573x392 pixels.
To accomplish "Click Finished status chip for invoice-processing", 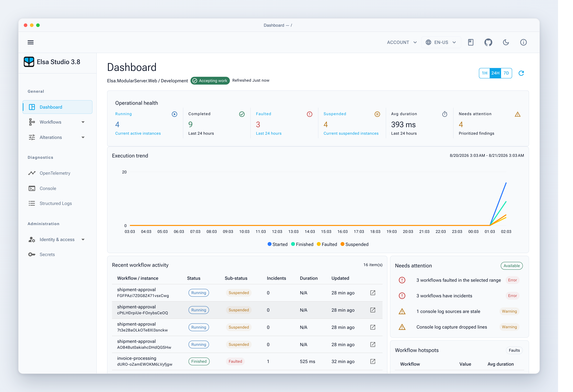I will click(199, 361).
